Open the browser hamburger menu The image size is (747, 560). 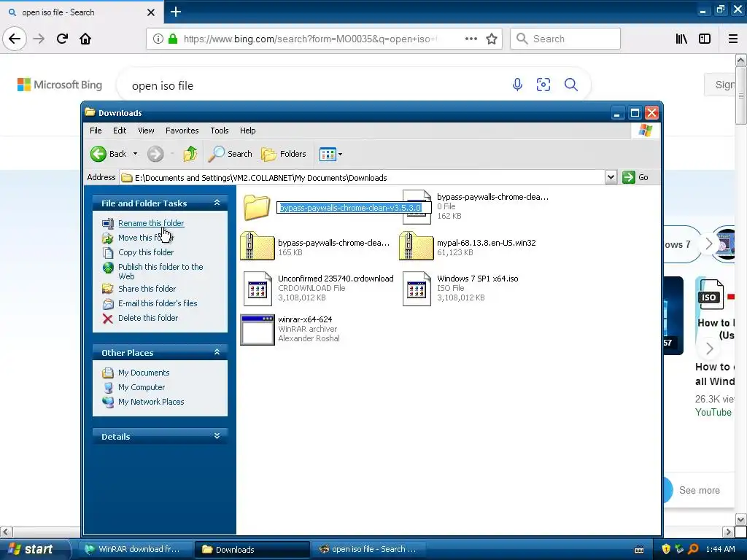(x=733, y=39)
